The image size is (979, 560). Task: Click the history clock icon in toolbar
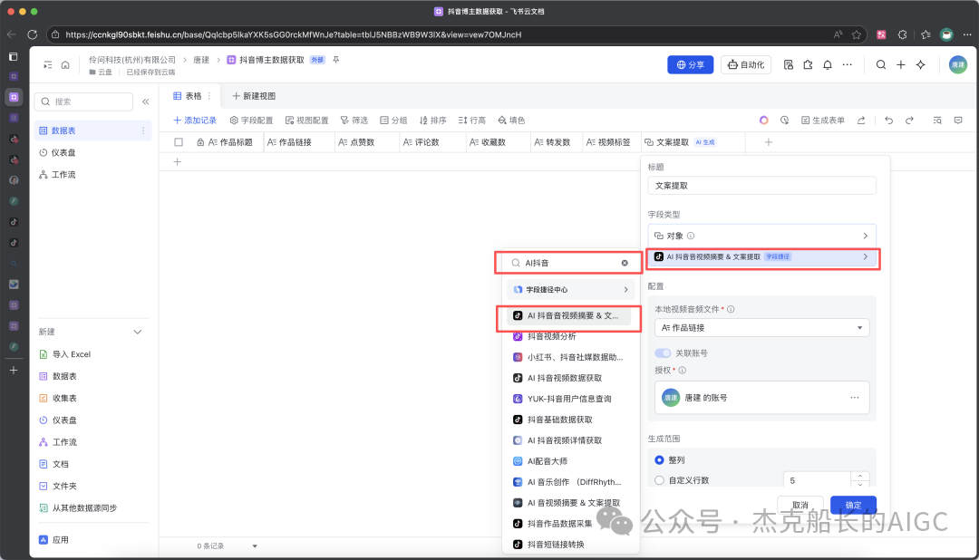click(x=784, y=121)
